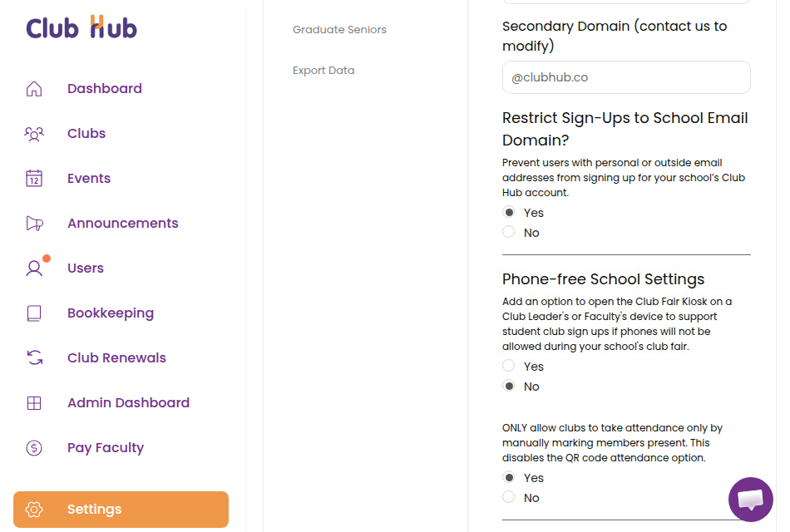The width and height of the screenshot is (790, 532).
Task: Select the Settings gear icon
Action: point(33,510)
